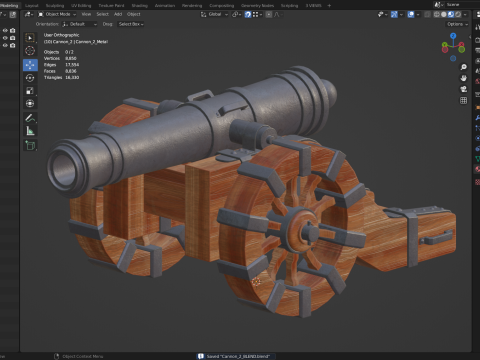Expand the sidebar with small arrow

tap(470, 37)
